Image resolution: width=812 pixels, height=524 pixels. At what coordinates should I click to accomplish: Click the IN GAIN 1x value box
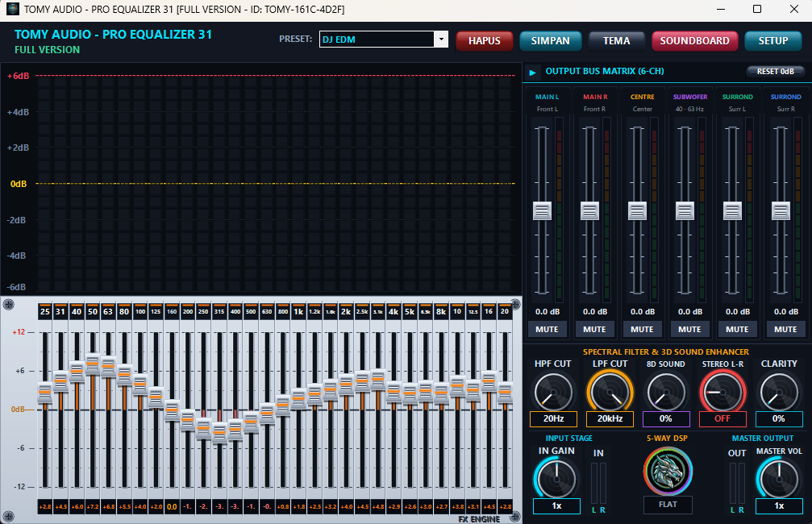(556, 506)
